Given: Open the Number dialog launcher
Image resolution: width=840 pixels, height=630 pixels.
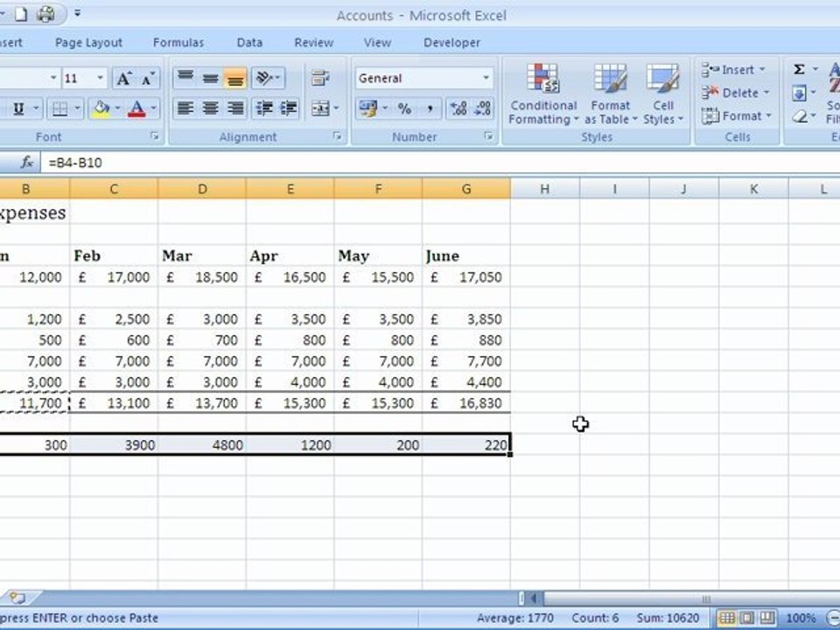Looking at the screenshot, I should pos(488,136).
